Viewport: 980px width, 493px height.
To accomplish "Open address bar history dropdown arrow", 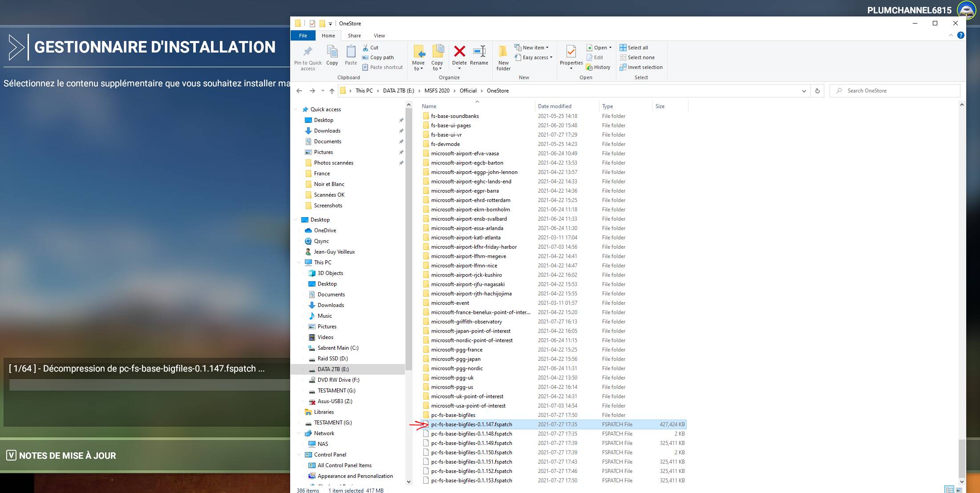I will point(804,91).
